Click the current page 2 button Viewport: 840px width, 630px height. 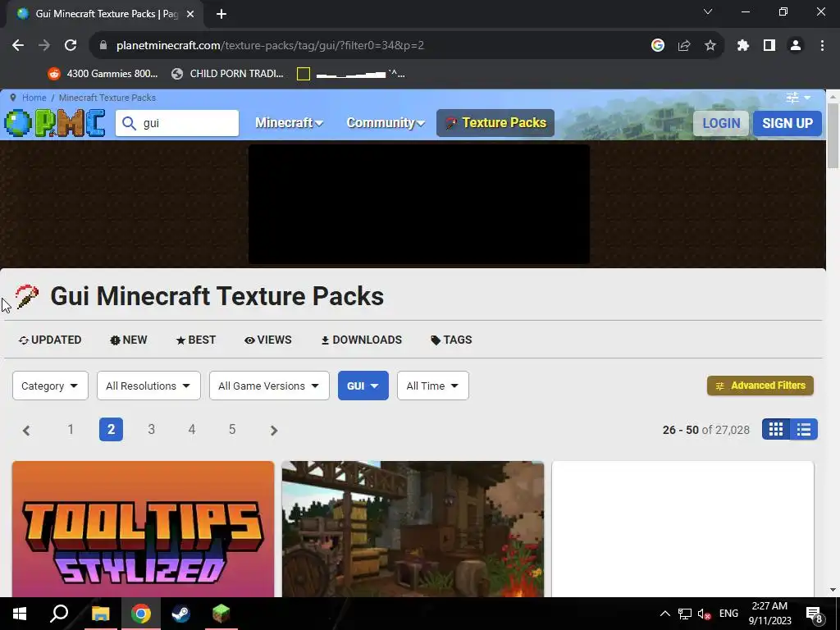pyautogui.click(x=111, y=429)
